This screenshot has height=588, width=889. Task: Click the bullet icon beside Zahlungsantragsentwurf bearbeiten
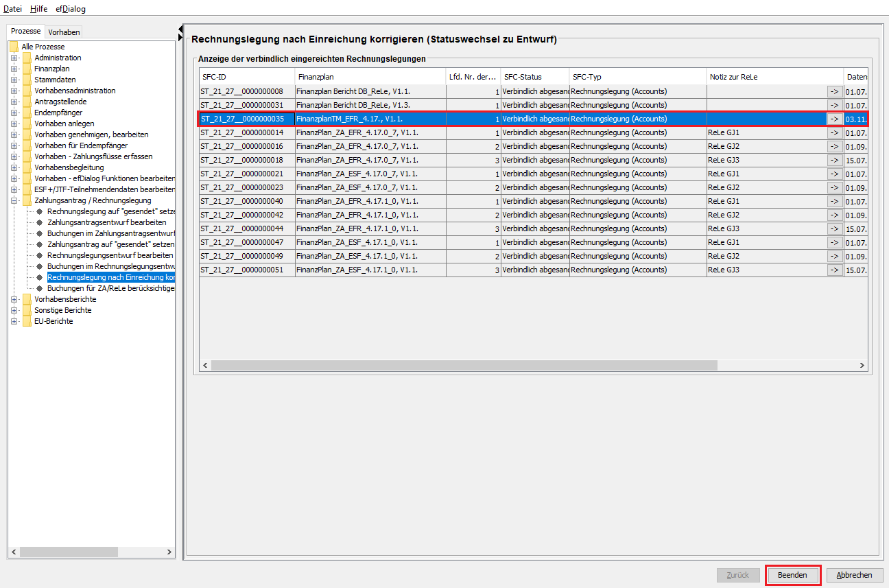[x=40, y=222]
